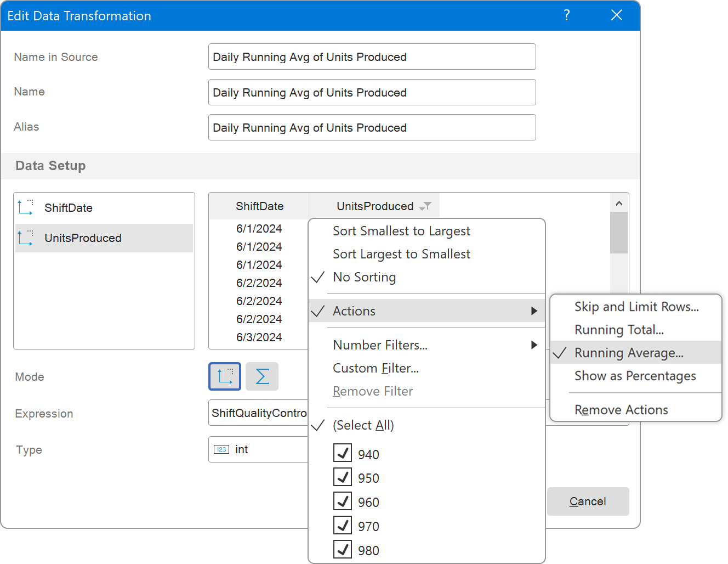Click into the Alias text field
This screenshot has width=728, height=564.
pos(372,127)
